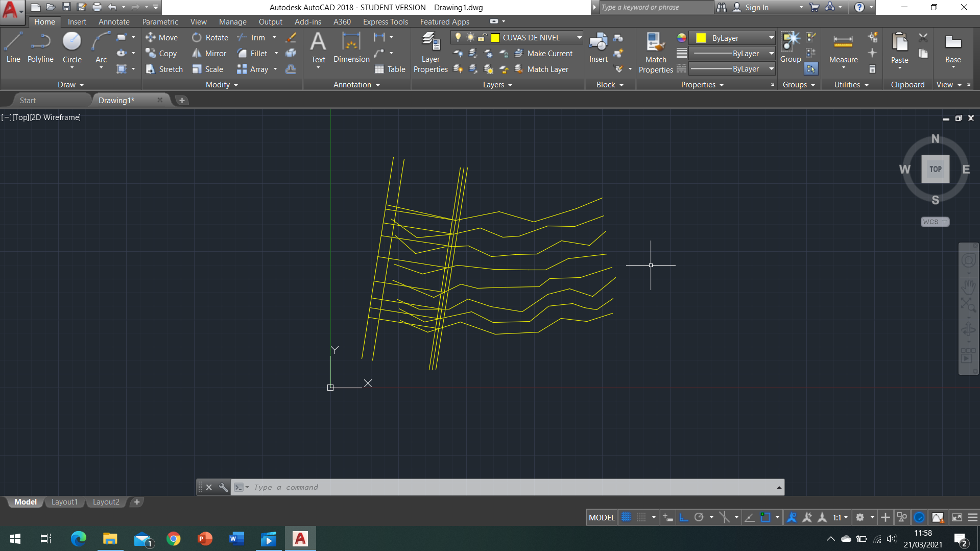Select the Line drawing tool
The height and width of the screenshot is (551, 980).
tap(13, 47)
